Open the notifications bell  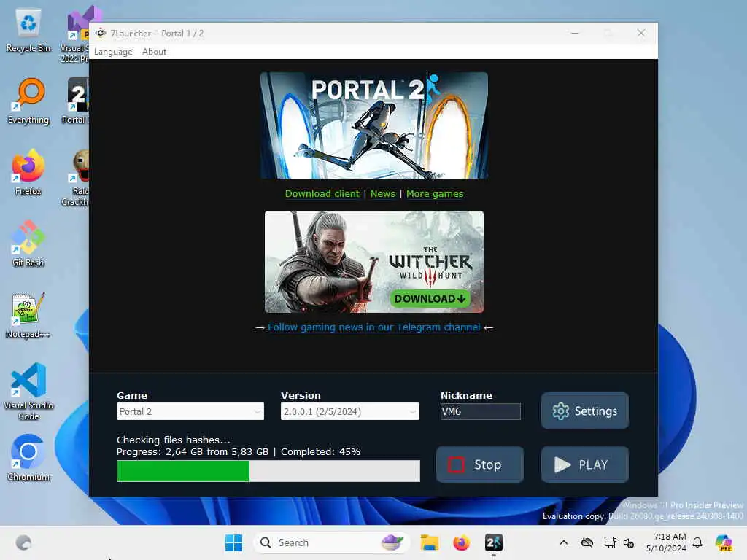(697, 542)
